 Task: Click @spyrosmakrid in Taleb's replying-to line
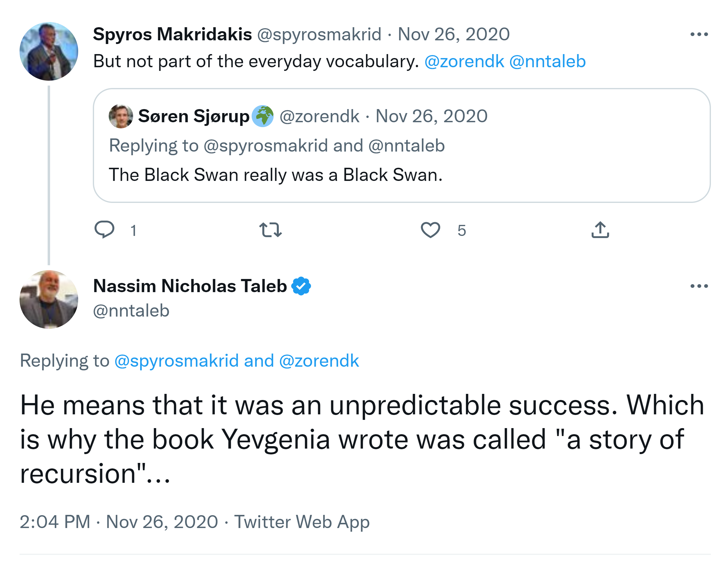(176, 361)
